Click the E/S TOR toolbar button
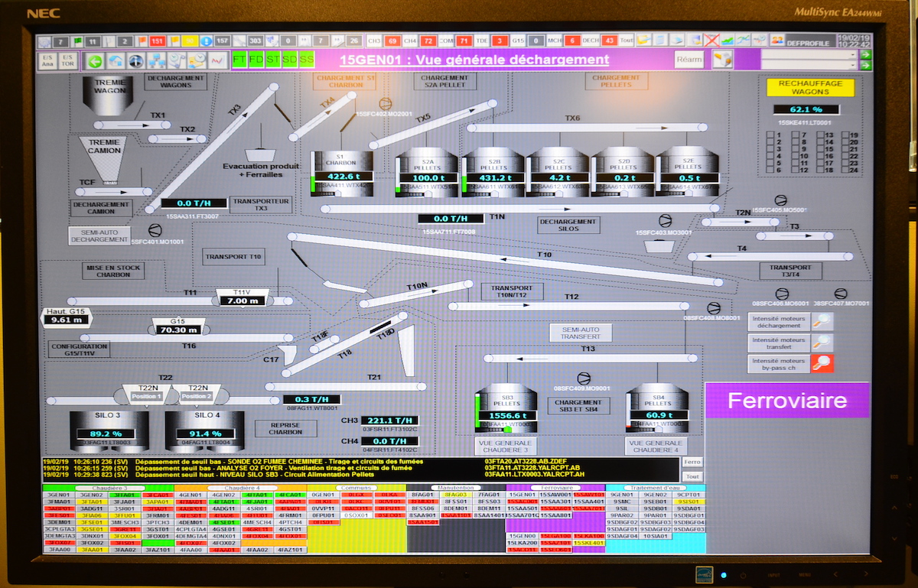 [67, 60]
